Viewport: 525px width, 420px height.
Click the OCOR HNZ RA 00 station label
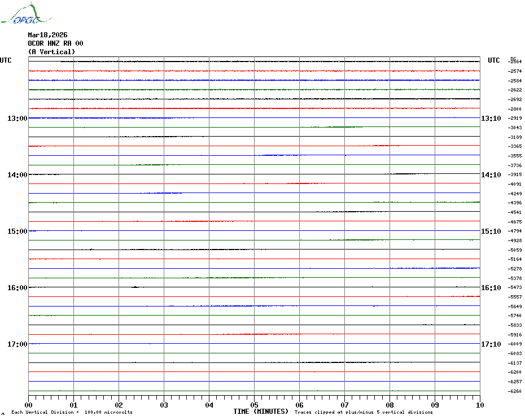click(x=55, y=43)
